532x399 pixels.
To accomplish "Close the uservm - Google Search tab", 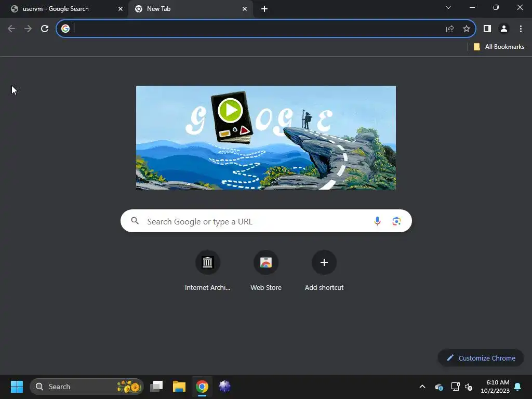I will (121, 9).
